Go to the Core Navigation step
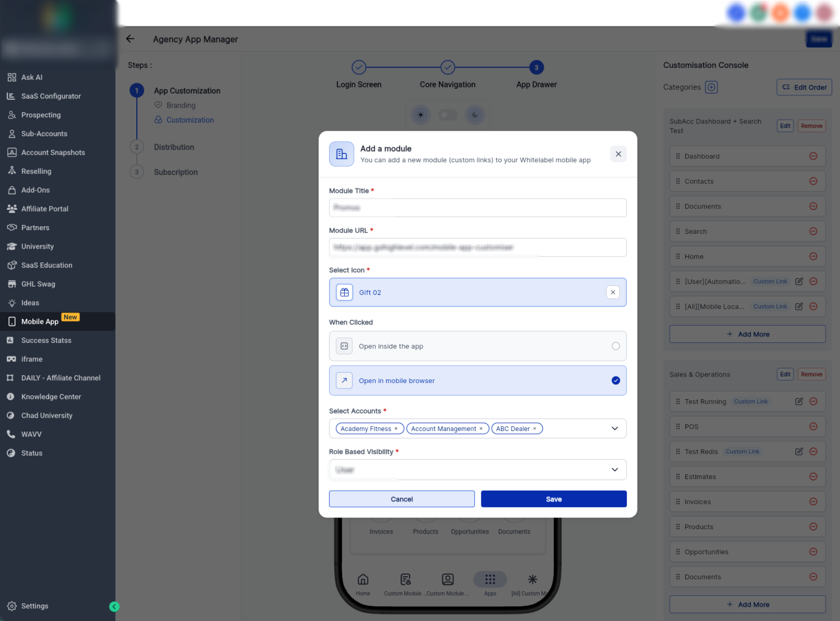This screenshot has height=621, width=840. point(448,67)
